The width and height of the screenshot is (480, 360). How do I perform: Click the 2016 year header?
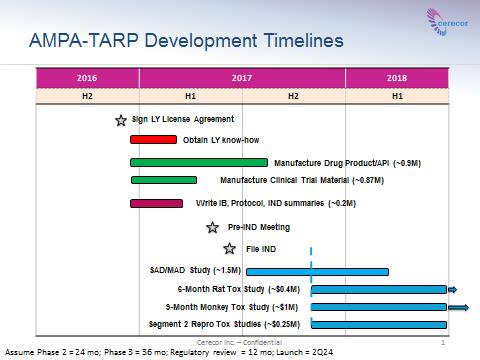click(x=88, y=78)
